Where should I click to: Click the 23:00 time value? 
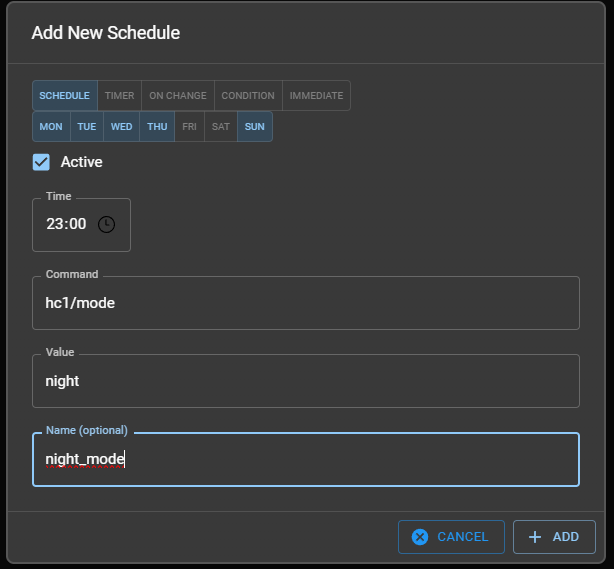pyautogui.click(x=66, y=224)
